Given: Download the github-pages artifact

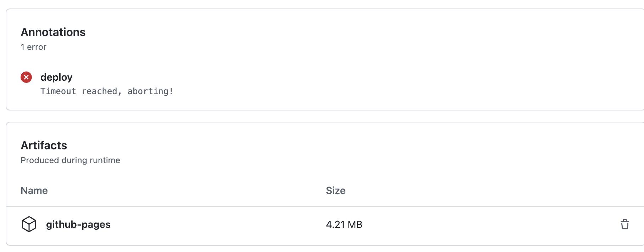Looking at the screenshot, I should pyautogui.click(x=78, y=224).
